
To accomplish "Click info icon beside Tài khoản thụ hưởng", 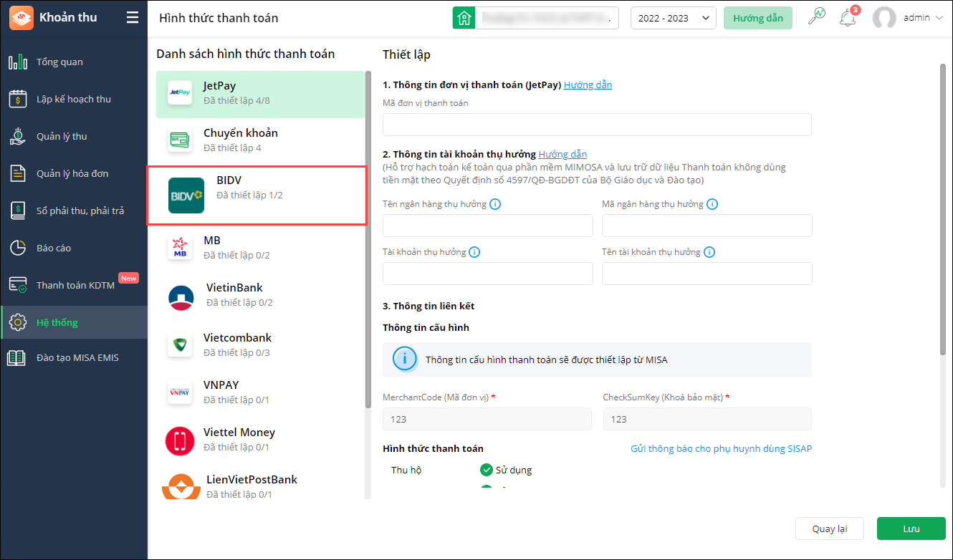I will [x=474, y=252].
